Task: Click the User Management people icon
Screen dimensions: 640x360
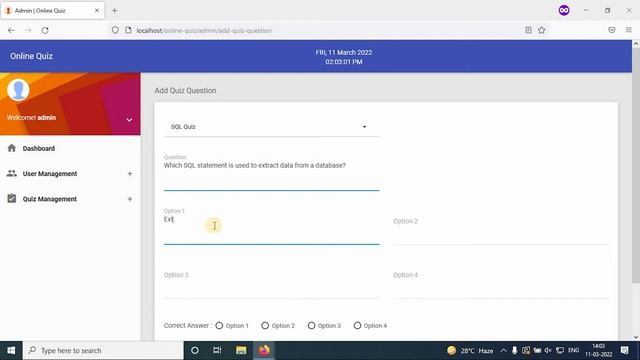Action: [11, 173]
